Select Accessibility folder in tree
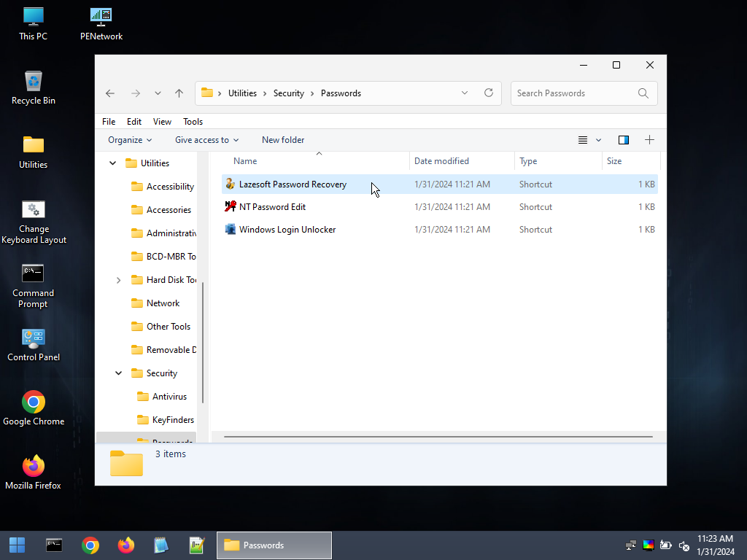Image resolution: width=747 pixels, height=560 pixels. coord(163,187)
